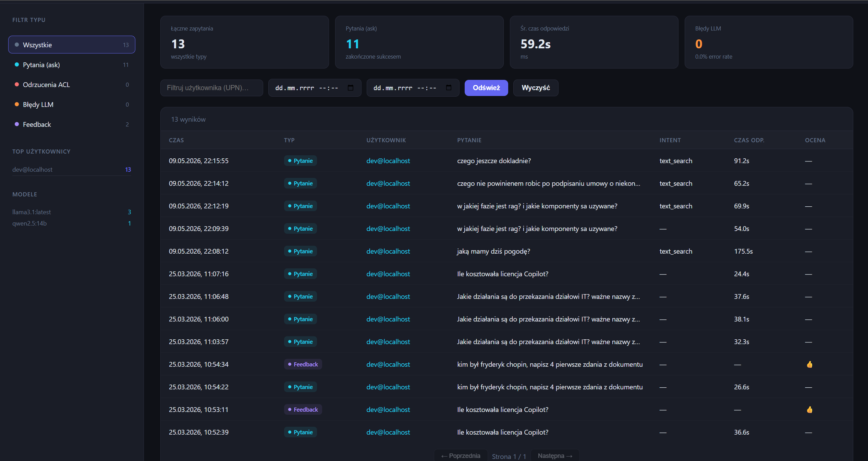Click response time 36.6s

point(742,432)
